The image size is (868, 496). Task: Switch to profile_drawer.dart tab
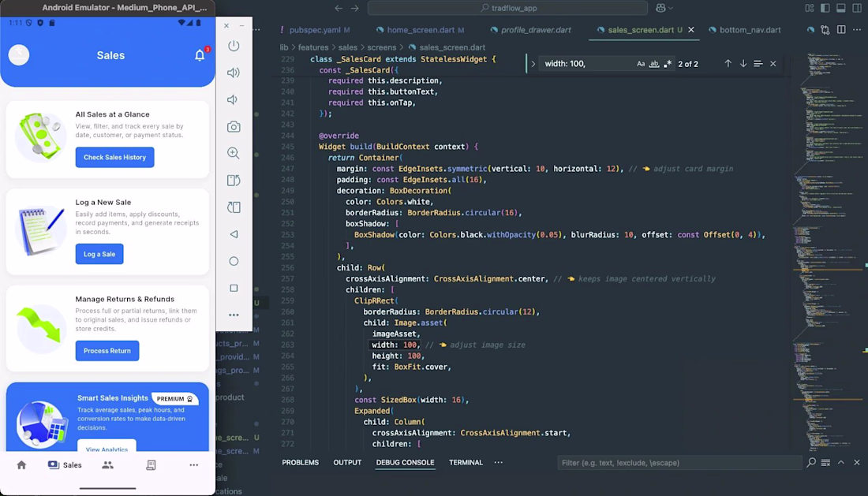[530, 30]
